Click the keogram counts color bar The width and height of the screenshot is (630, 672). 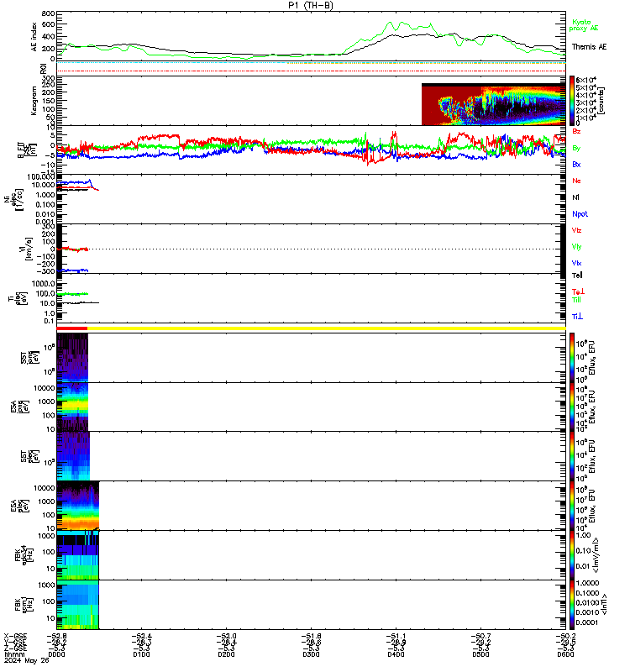coord(572,100)
